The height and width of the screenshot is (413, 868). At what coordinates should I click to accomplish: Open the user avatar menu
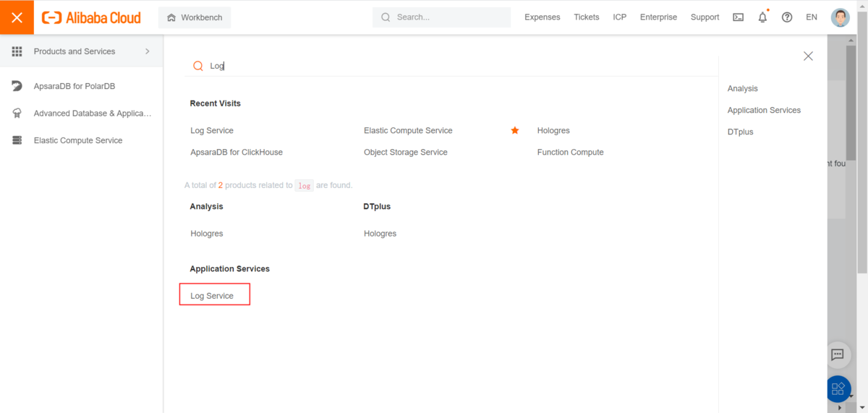(x=841, y=17)
